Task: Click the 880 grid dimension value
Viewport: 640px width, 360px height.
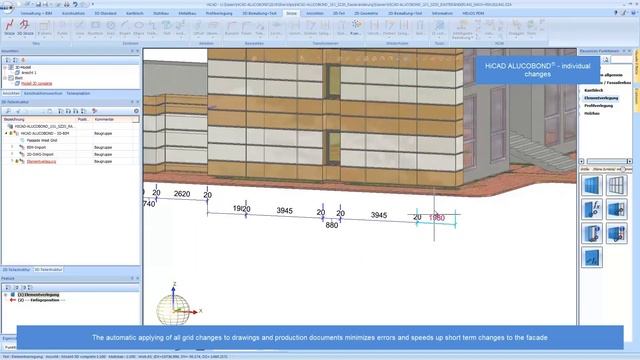Action: [332, 225]
